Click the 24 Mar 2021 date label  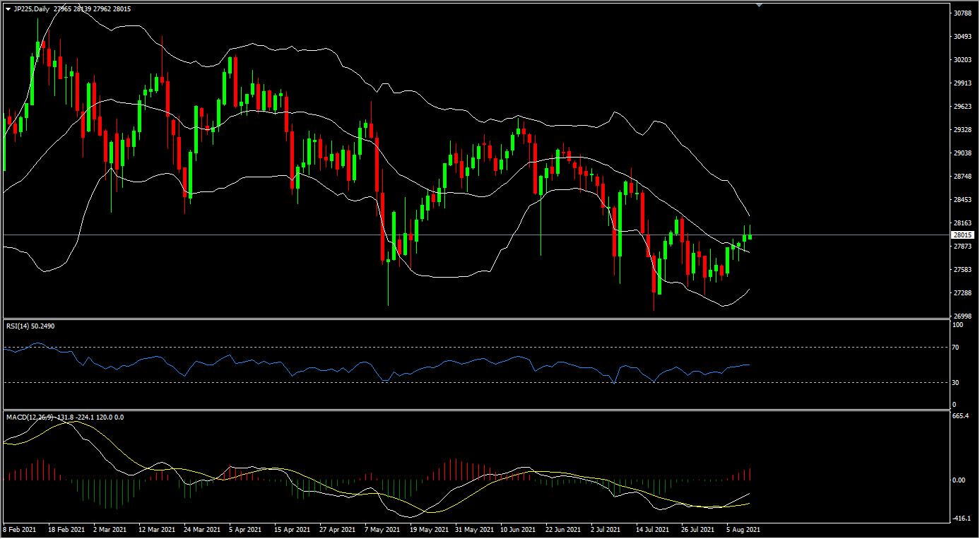(201, 528)
